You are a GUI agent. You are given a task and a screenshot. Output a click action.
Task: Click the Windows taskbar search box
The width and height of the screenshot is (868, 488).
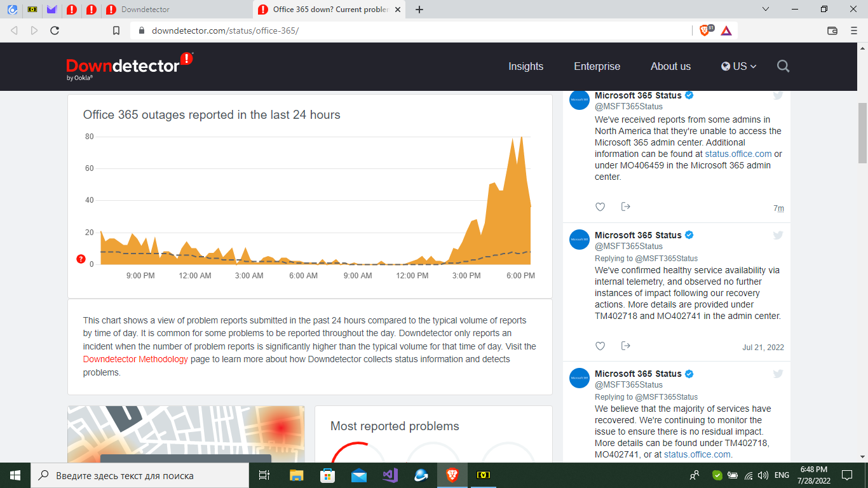pyautogui.click(x=139, y=475)
